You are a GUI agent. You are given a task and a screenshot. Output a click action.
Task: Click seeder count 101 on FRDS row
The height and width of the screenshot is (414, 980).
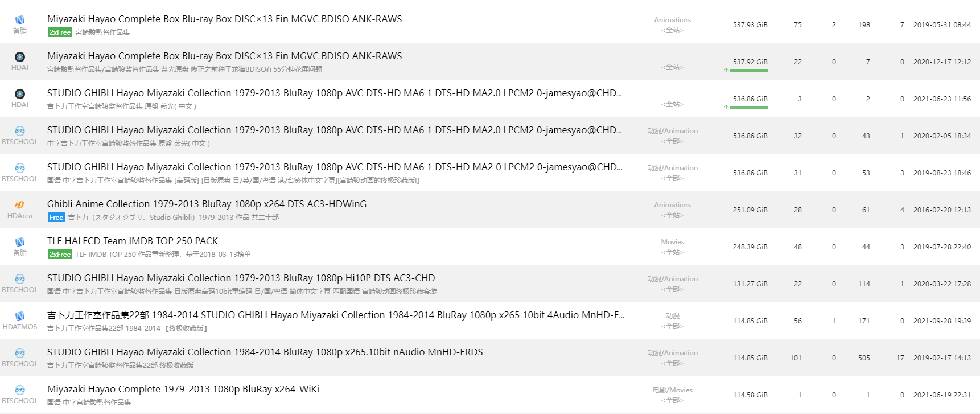pos(796,358)
